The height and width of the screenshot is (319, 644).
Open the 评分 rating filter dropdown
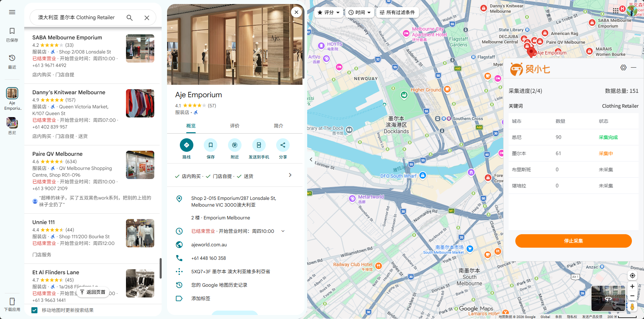[329, 12]
